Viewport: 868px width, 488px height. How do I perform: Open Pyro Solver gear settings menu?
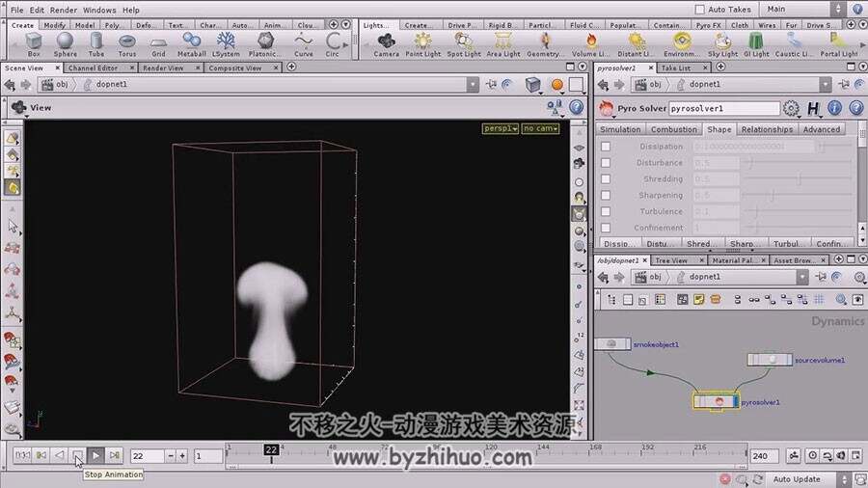pos(791,108)
